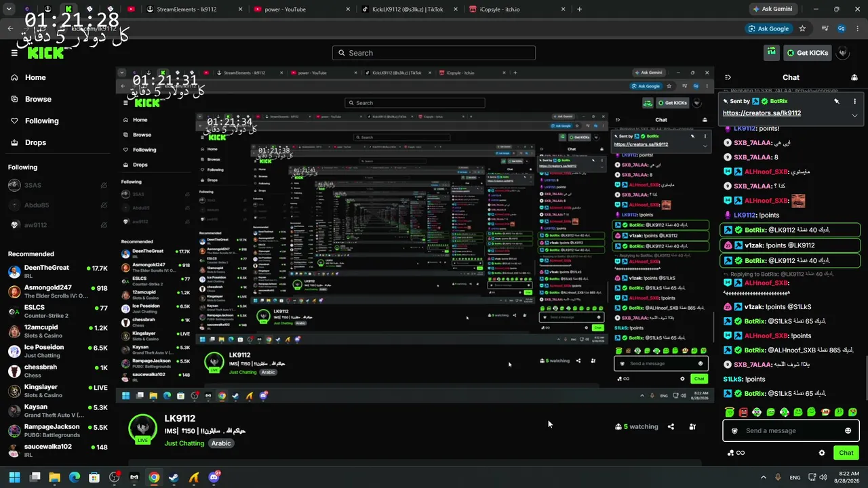868x488 pixels.
Task: Click the Ask Gemini button
Action: click(x=772, y=9)
